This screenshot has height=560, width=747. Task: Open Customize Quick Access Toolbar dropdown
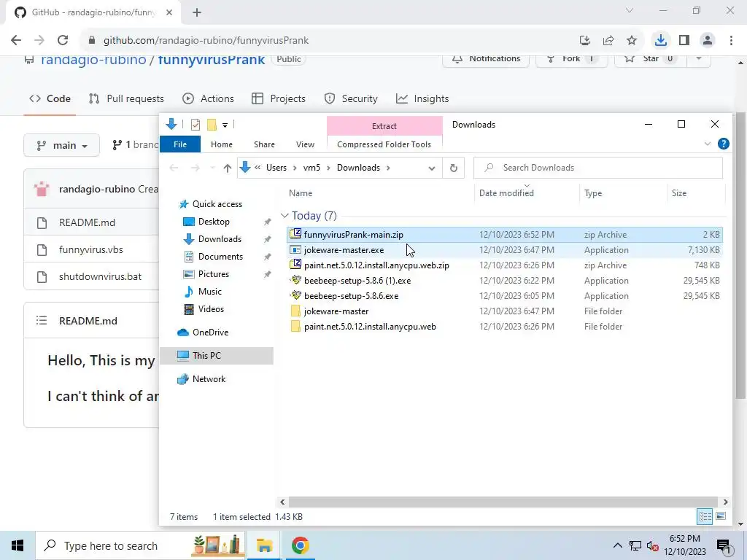click(x=225, y=125)
